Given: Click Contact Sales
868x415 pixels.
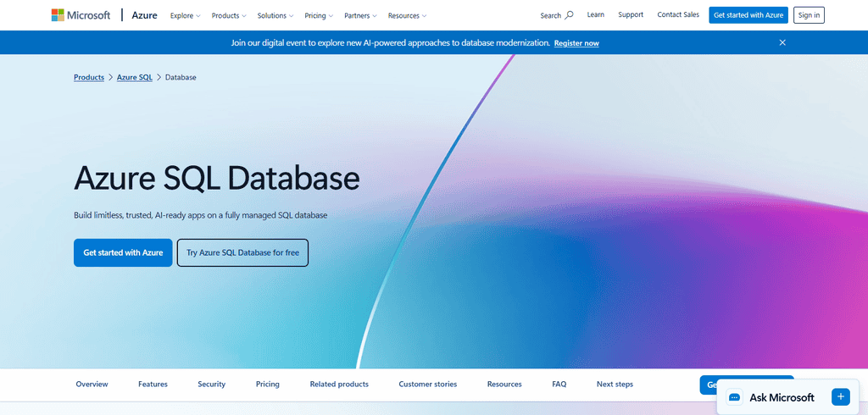Looking at the screenshot, I should (678, 15).
